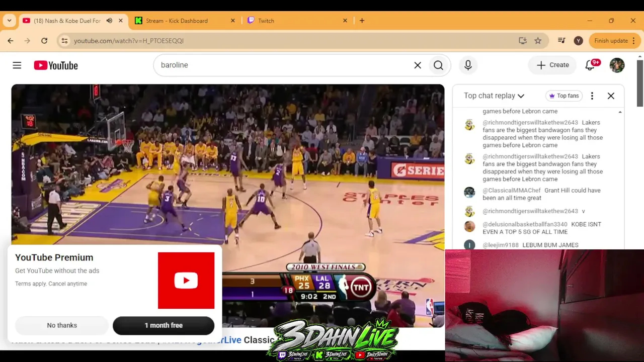The height and width of the screenshot is (362, 644).
Task: Close the Kick Dashboard tab
Action: (x=233, y=21)
